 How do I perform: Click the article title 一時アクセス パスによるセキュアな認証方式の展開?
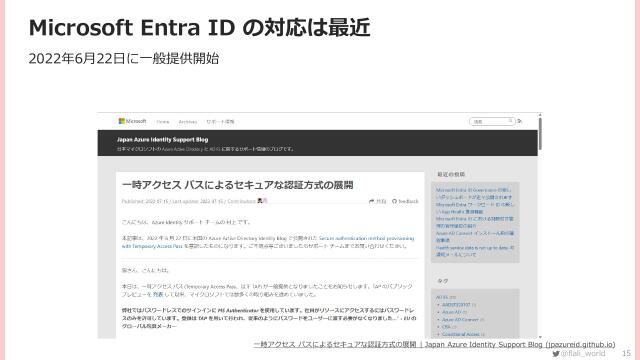click(x=238, y=185)
